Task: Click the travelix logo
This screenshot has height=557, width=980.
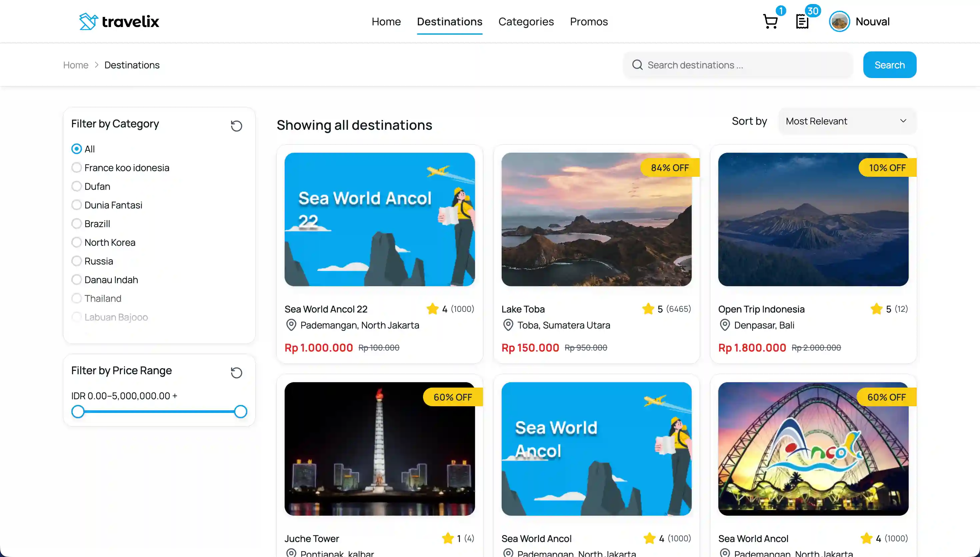Action: (x=119, y=21)
